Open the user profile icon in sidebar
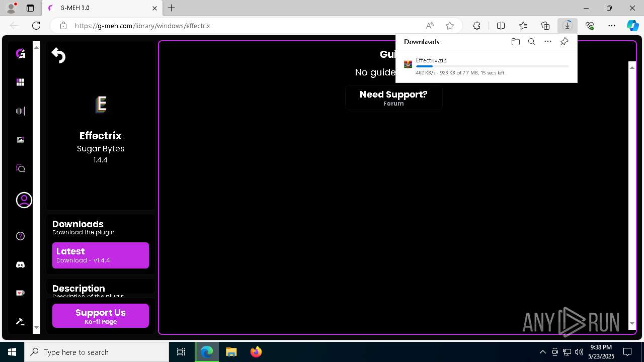The width and height of the screenshot is (644, 362). pyautogui.click(x=24, y=200)
